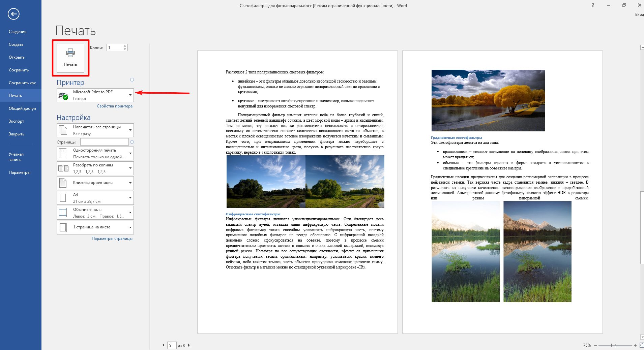Click the zoom-to-page icon at bottom right
This screenshot has height=350, width=644.
point(641,345)
